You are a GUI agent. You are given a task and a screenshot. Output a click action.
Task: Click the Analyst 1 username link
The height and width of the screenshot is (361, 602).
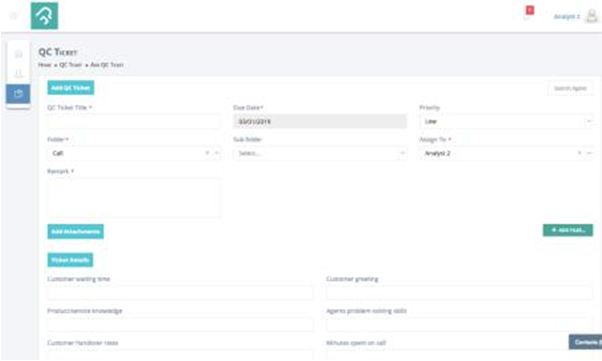(567, 17)
